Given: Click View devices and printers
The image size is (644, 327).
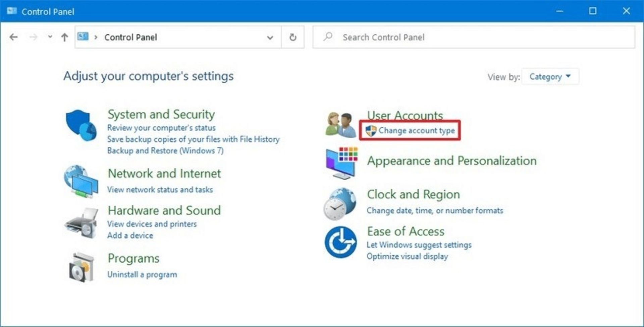Looking at the screenshot, I should 152,224.
